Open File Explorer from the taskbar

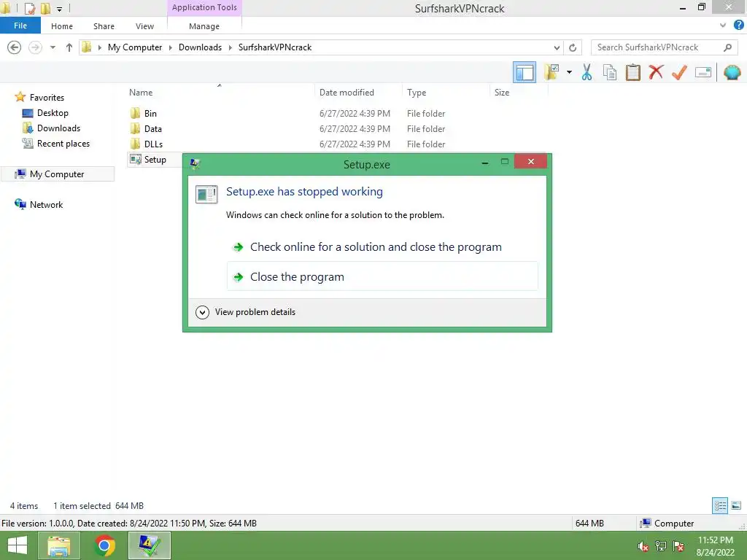[x=58, y=545]
